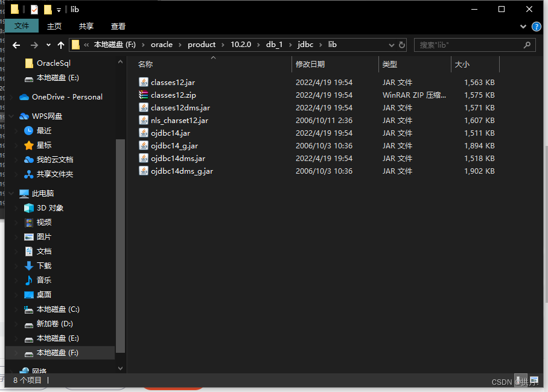Switch to the 查看 ribbon tab
Viewport: 548px width, 392px height.
coord(117,26)
